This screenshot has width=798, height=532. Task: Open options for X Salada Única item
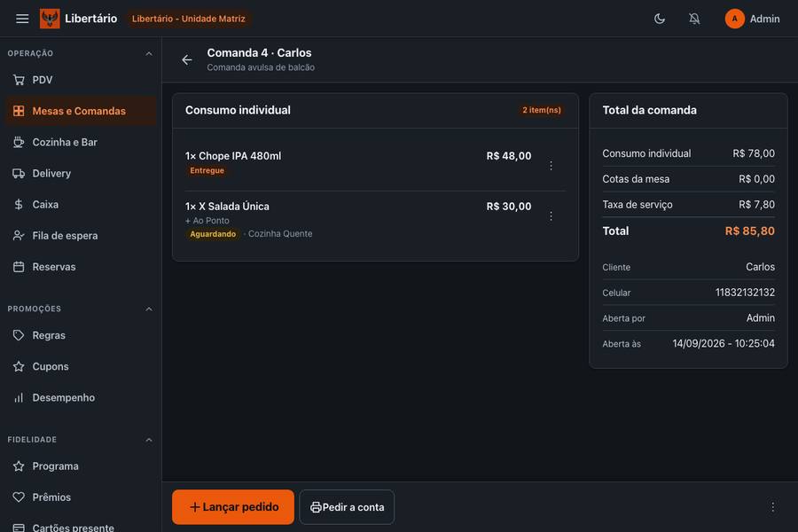551,215
